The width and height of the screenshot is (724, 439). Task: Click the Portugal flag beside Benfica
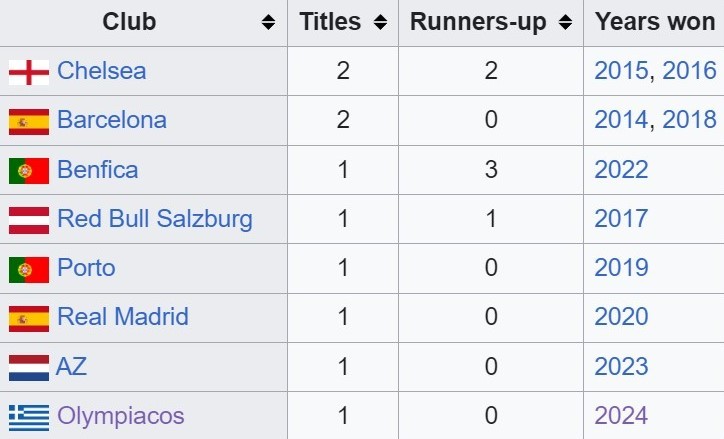[29, 170]
